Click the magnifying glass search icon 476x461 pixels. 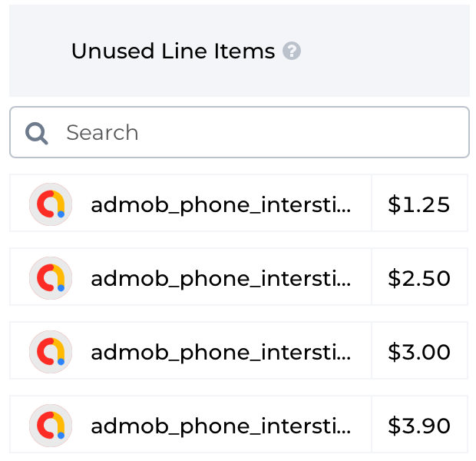[36, 133]
